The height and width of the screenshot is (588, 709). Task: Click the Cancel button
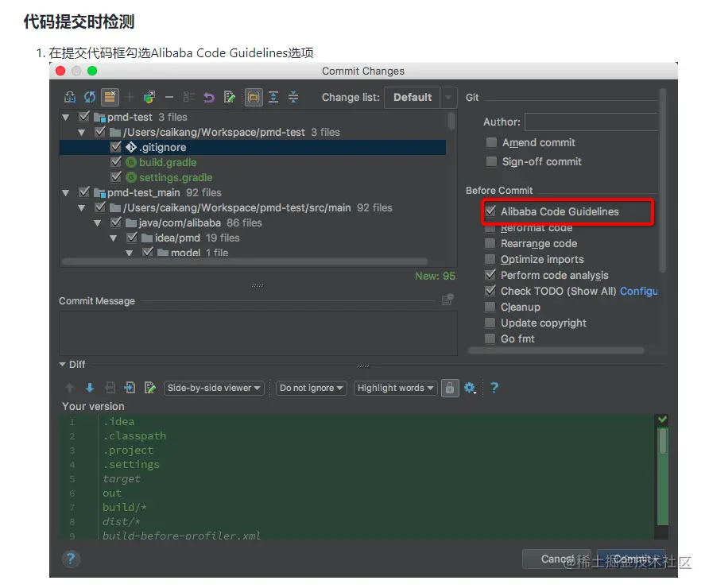(556, 559)
